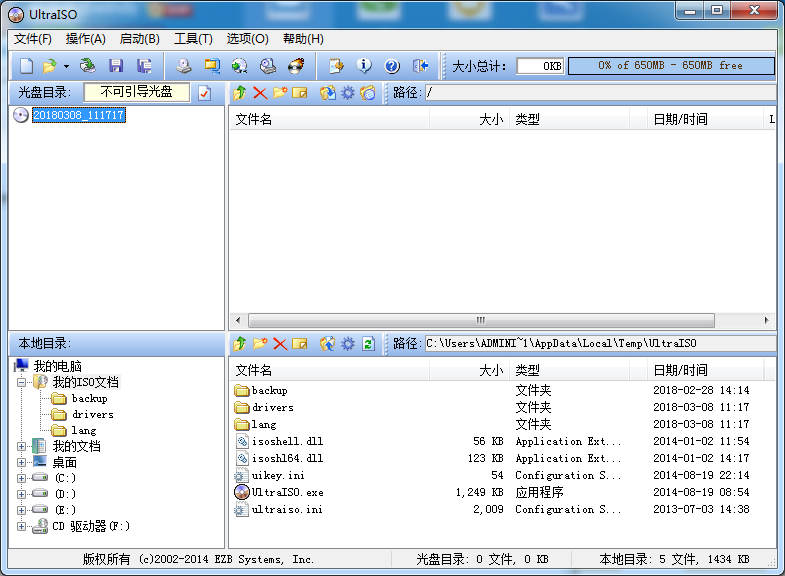This screenshot has height=576, width=785.
Task: Click the Compress ISO disc icon
Action: [240, 66]
